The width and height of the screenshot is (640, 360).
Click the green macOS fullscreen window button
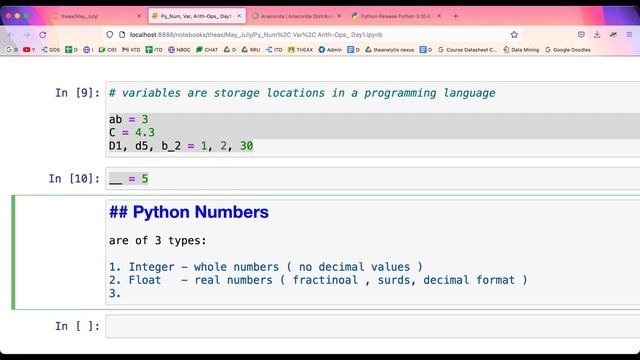(26, 16)
